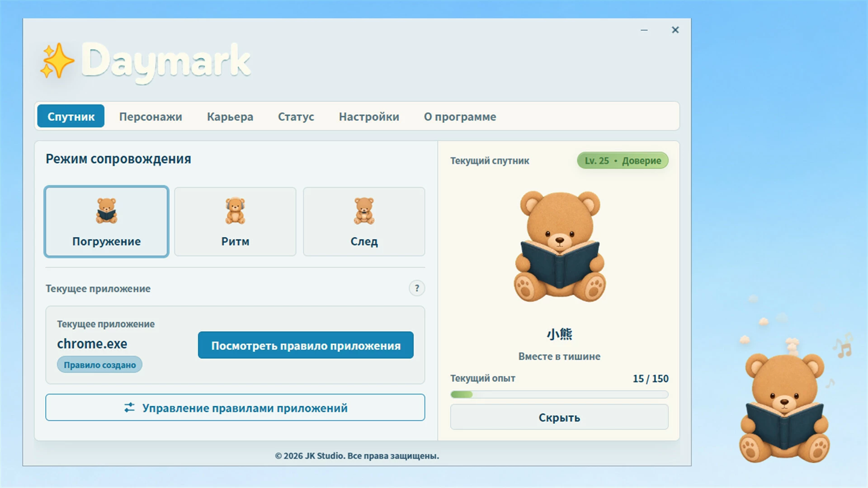
Task: Click Посмотреть правило приложения button
Action: 306,345
